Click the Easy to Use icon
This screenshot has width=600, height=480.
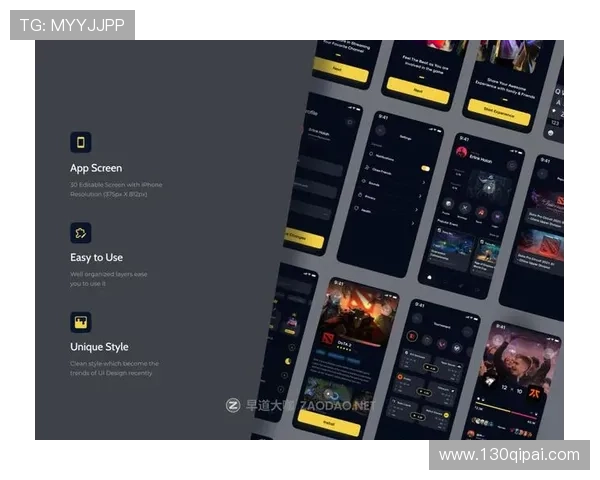pyautogui.click(x=80, y=232)
